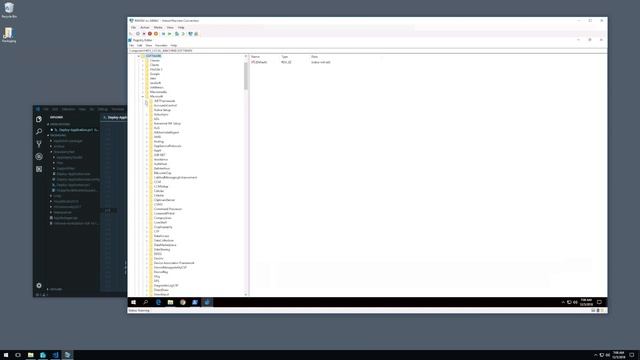Click the red Shut Down VM toolbar button

150,34
